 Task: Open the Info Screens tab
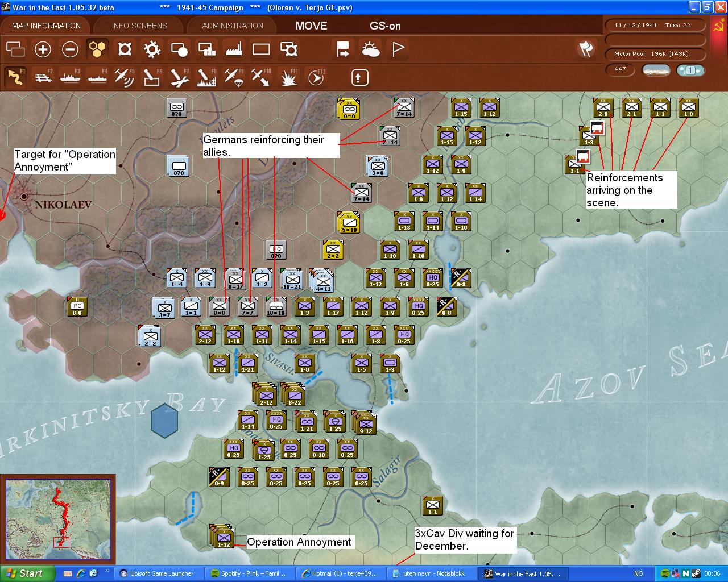point(139,26)
